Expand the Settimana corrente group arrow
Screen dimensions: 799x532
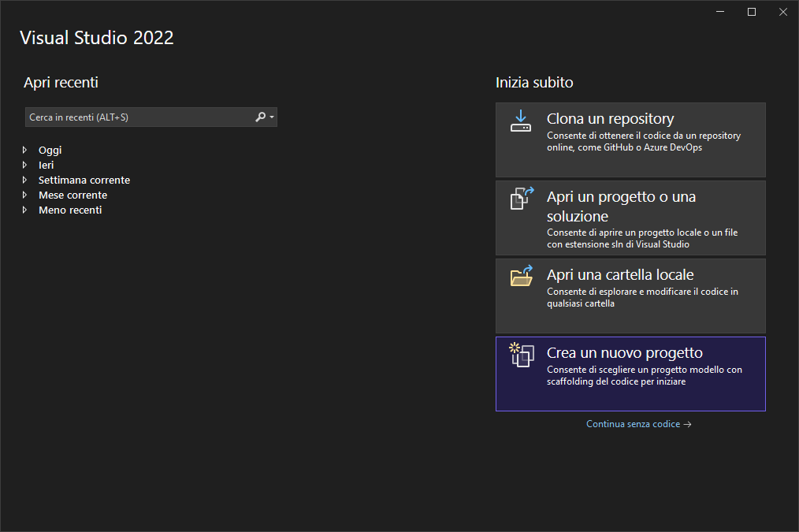tap(24, 180)
